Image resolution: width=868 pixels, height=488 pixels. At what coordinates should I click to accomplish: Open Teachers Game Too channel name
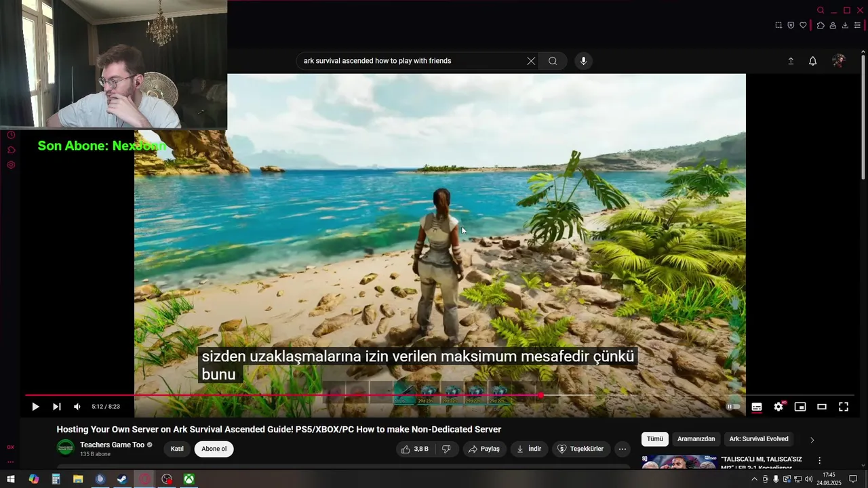click(112, 445)
